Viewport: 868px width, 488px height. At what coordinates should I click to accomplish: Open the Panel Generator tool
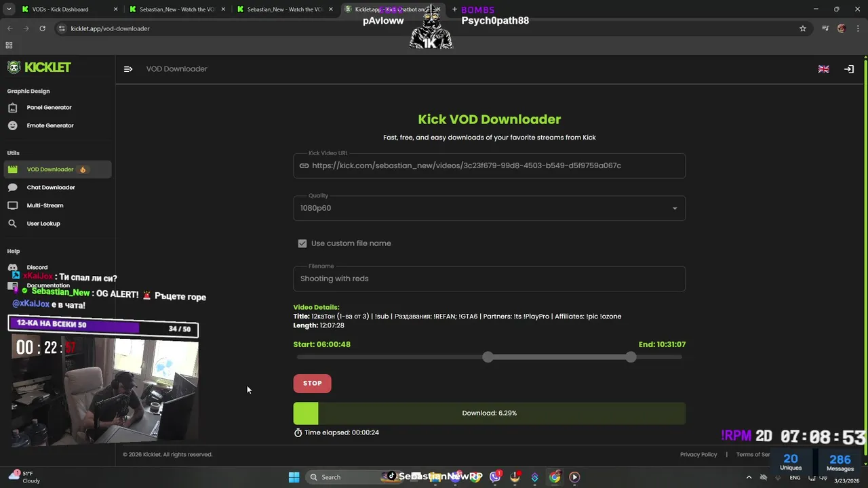point(58,107)
